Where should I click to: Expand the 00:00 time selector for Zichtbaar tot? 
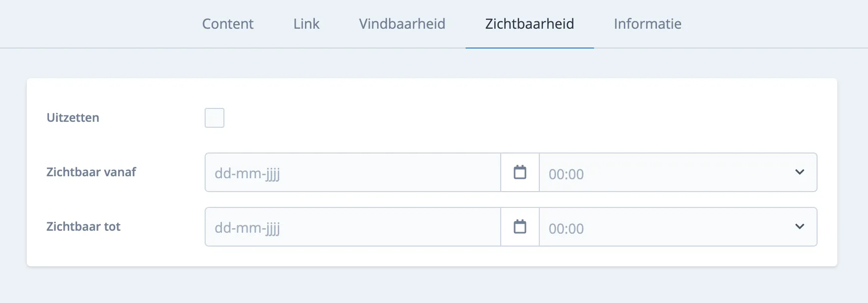pyautogui.click(x=799, y=227)
